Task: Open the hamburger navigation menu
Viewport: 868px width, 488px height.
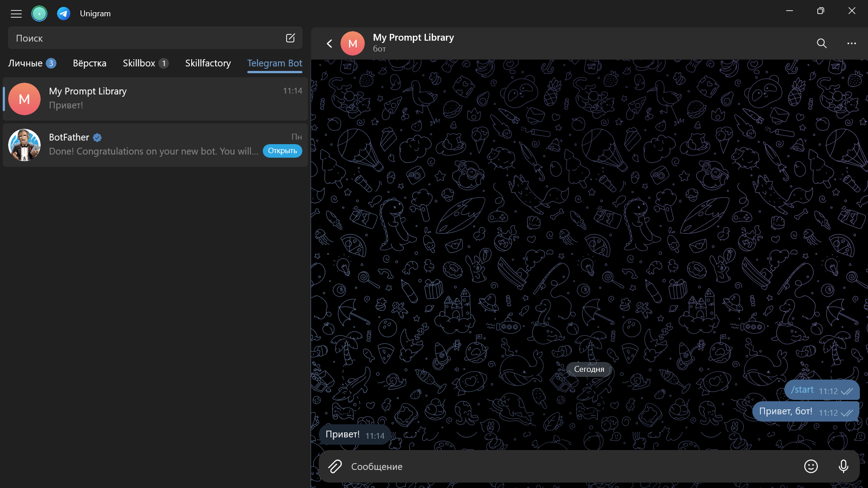Action: click(16, 14)
